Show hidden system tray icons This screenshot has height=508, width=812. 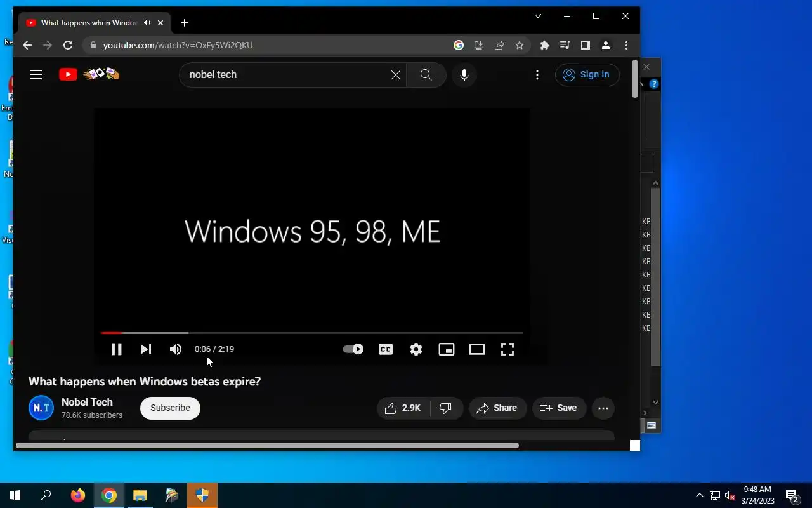tap(700, 495)
